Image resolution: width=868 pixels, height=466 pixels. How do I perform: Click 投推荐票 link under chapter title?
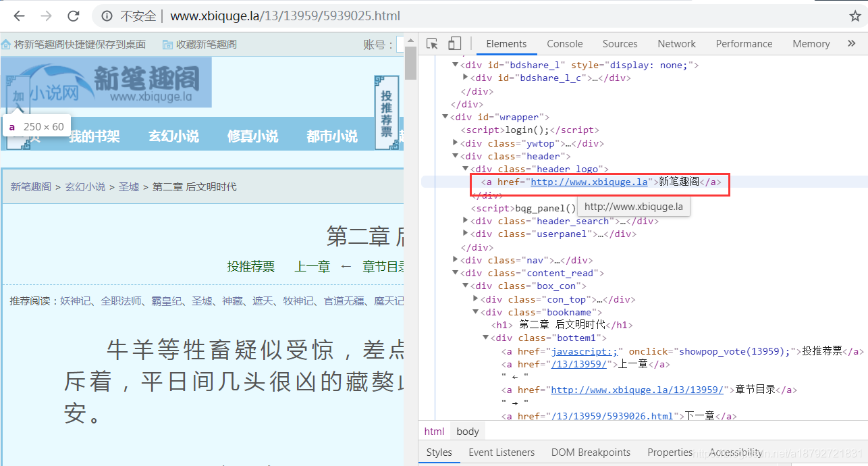(x=251, y=267)
